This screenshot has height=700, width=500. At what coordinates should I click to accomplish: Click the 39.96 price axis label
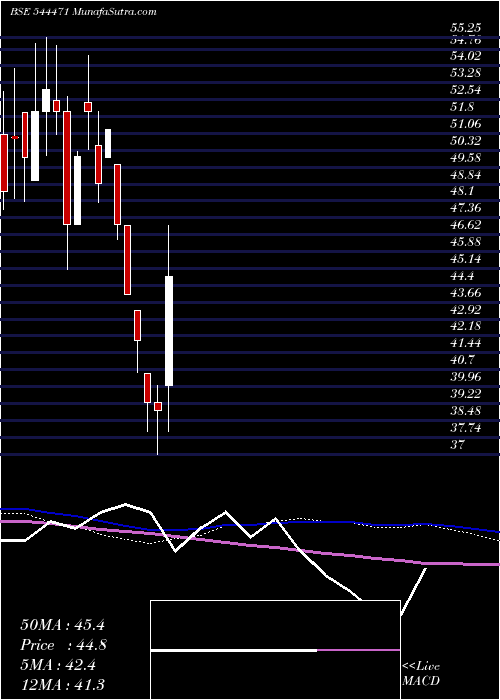pyautogui.click(x=466, y=378)
